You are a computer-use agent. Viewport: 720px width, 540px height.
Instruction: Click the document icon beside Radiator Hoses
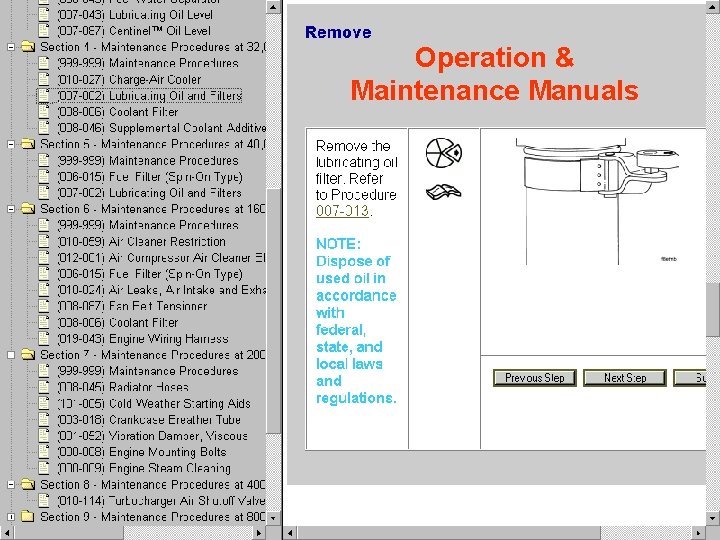point(44,387)
